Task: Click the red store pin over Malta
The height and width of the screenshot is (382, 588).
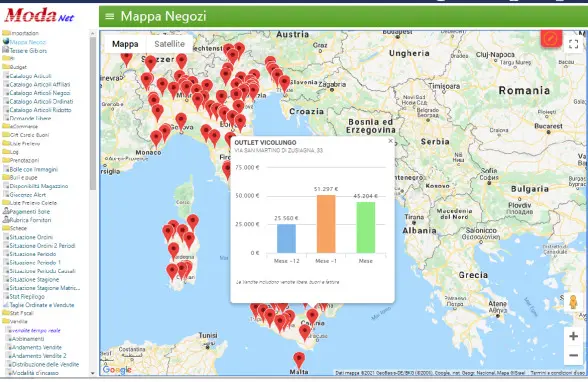Action: pyautogui.click(x=299, y=360)
